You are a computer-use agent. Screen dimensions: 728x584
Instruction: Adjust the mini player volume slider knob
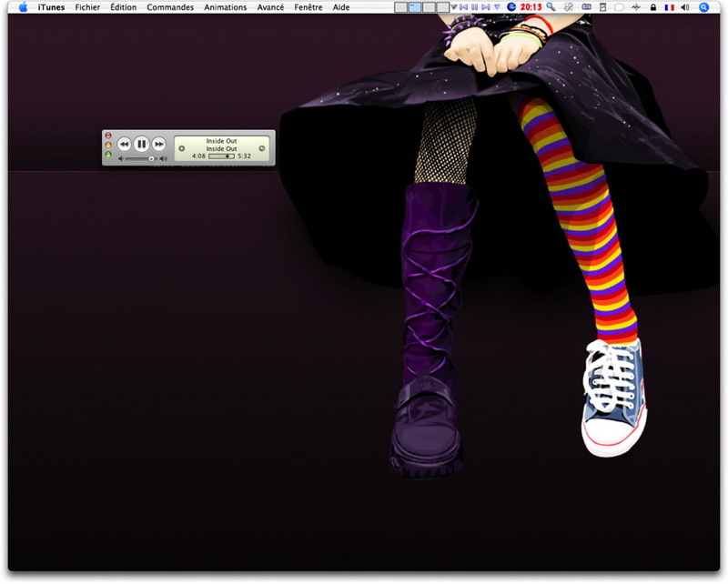coord(151,159)
